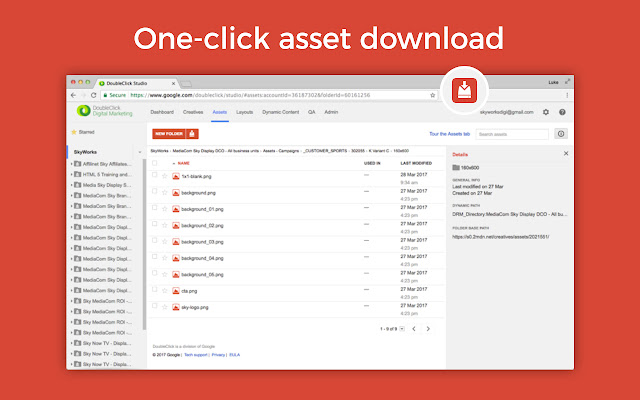This screenshot has width=640, height=400.
Task: Open Starred items in sidebar
Action: 87,132
